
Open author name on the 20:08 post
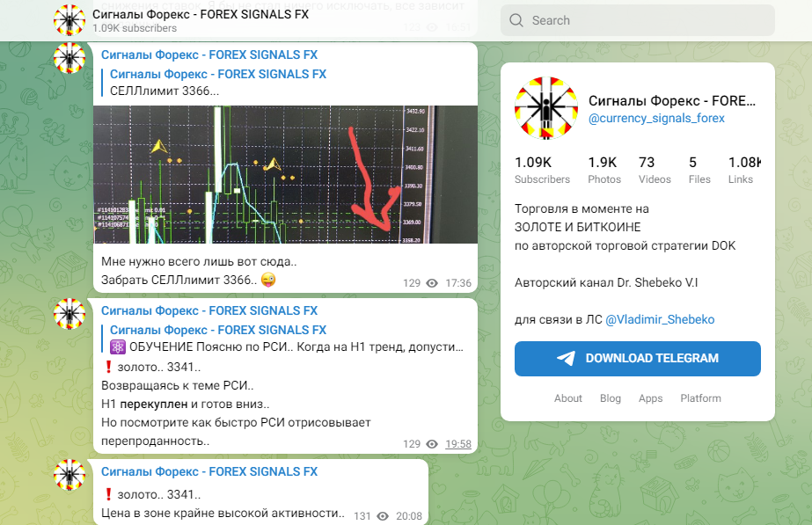pyautogui.click(x=209, y=471)
